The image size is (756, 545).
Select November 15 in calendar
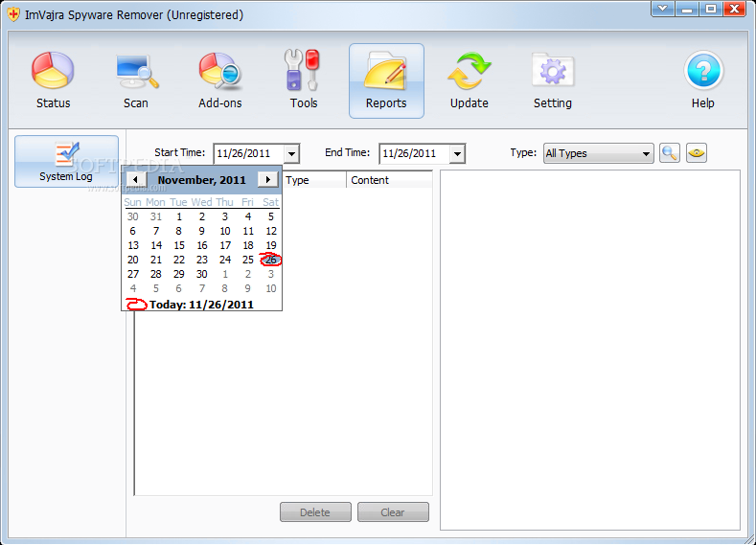point(179,245)
